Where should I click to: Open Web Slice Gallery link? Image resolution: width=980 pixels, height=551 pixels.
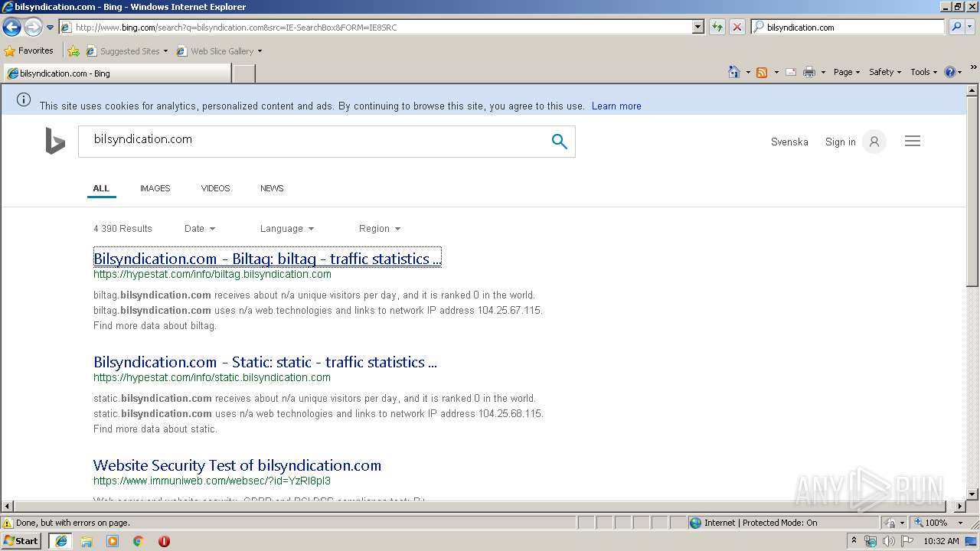tap(219, 51)
